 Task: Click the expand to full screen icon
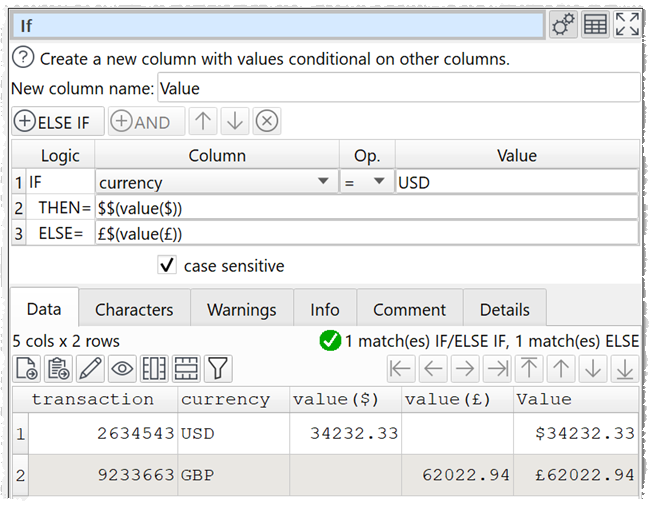point(627,26)
